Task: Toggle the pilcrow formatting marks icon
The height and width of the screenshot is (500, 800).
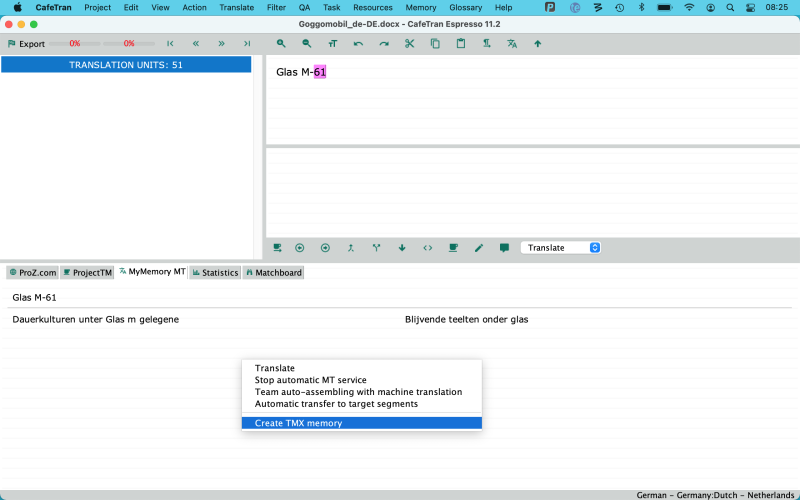Action: click(x=487, y=44)
